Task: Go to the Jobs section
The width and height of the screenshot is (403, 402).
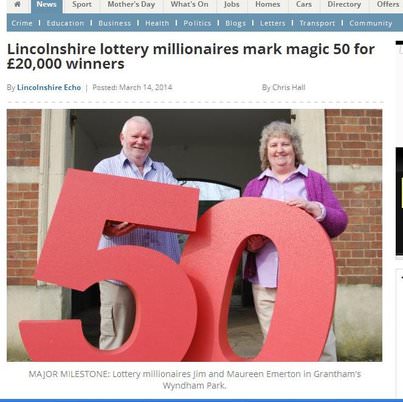Action: (232, 5)
